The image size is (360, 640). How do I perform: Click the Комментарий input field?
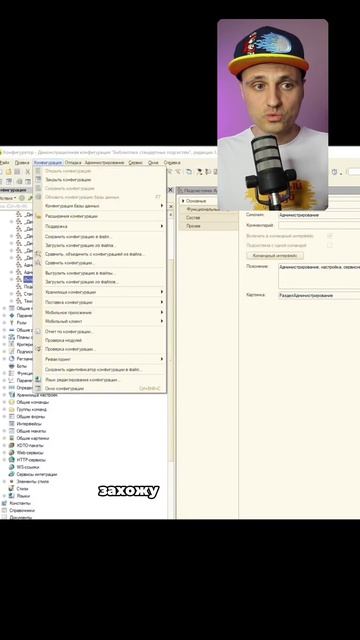coord(319,225)
